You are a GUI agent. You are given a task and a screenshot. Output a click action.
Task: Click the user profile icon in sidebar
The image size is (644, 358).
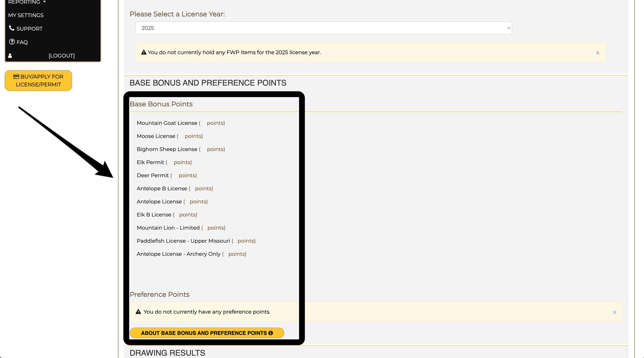point(10,56)
